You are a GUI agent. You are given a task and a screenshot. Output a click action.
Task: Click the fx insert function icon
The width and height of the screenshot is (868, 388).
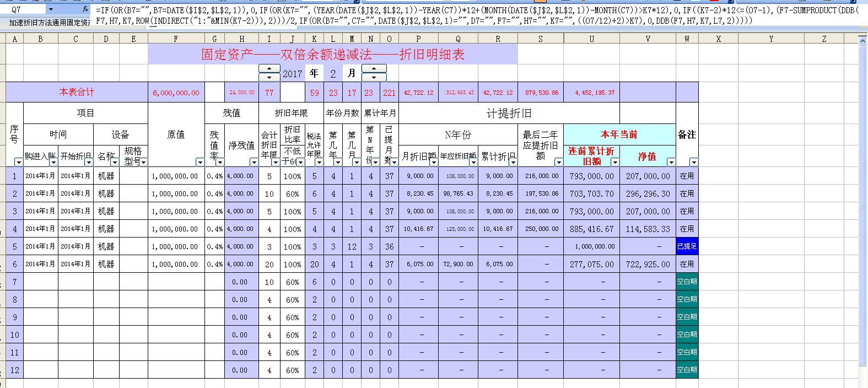(x=85, y=10)
